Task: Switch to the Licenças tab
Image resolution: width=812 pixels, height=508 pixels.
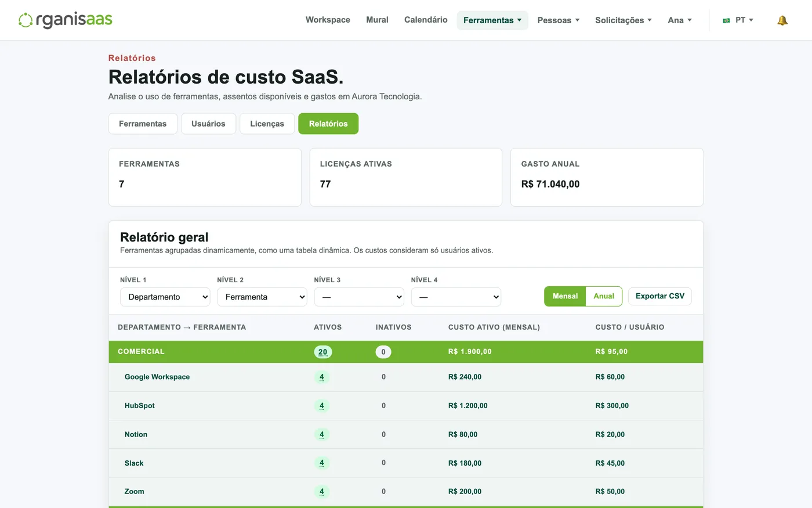Action: (267, 124)
